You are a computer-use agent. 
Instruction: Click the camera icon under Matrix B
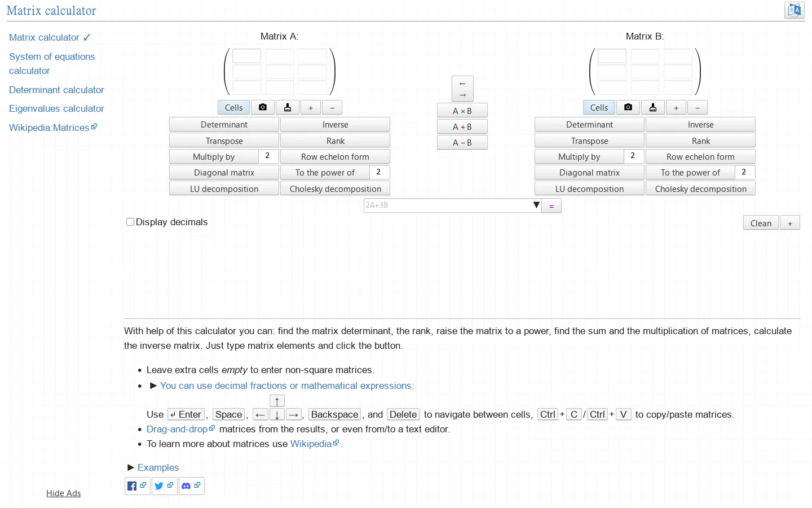click(x=628, y=107)
